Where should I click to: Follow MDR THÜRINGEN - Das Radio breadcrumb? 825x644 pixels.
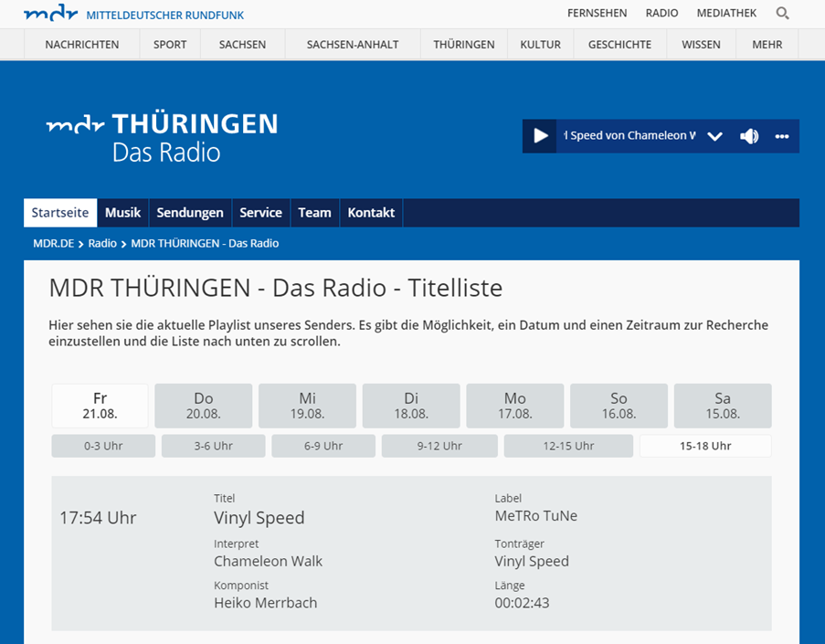coord(205,244)
